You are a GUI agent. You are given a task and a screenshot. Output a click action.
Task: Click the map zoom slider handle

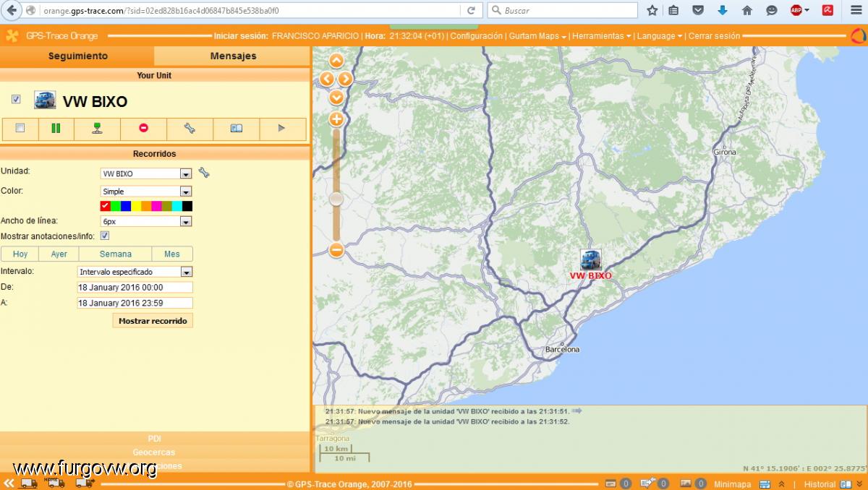(x=336, y=199)
